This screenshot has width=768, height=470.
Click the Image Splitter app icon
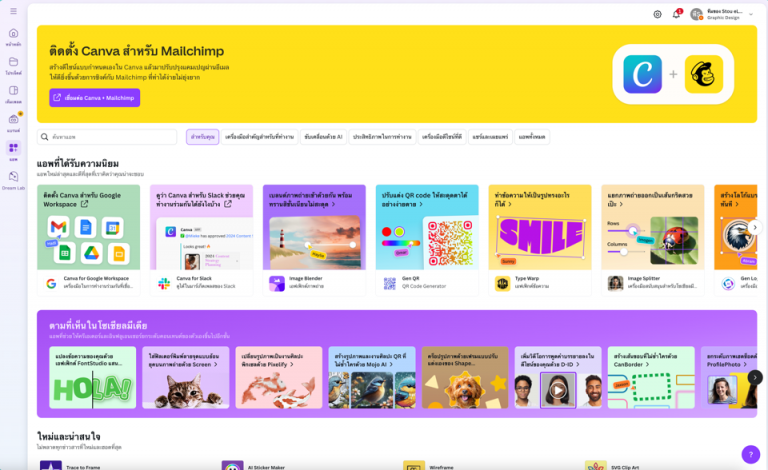pos(615,283)
